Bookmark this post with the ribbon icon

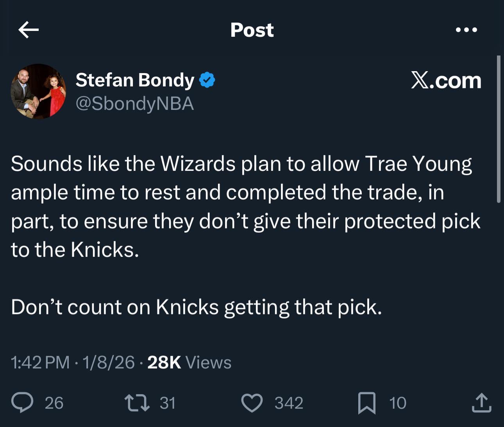coord(367,403)
